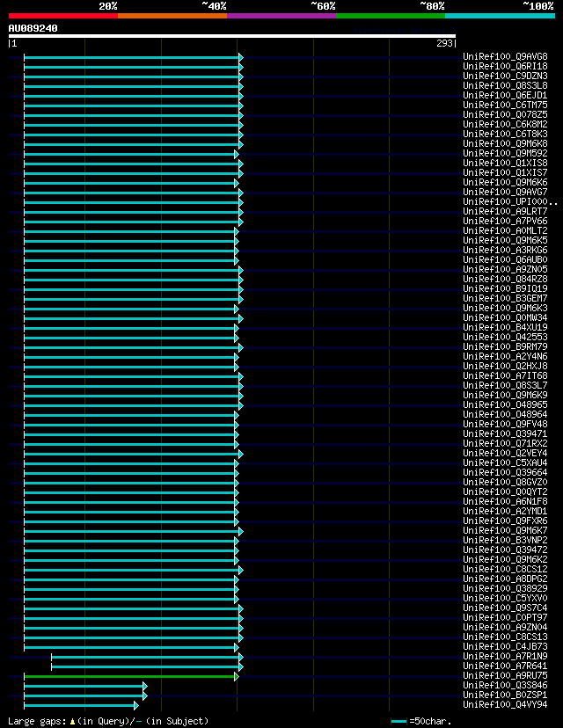Click the arrowhead ending the UniRef100_Q9M6K6 bar
The height and width of the screenshot is (728, 563).
(x=237, y=184)
